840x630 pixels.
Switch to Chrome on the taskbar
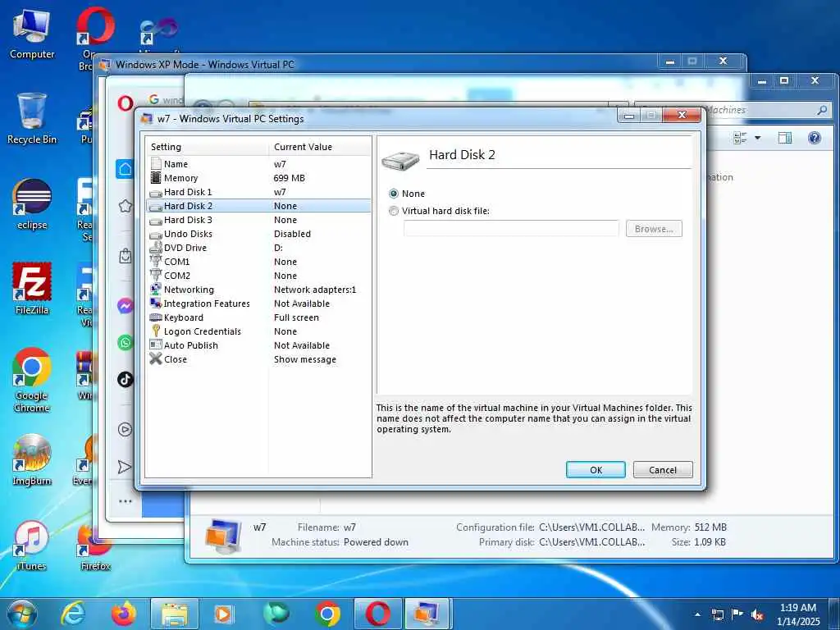click(327, 614)
